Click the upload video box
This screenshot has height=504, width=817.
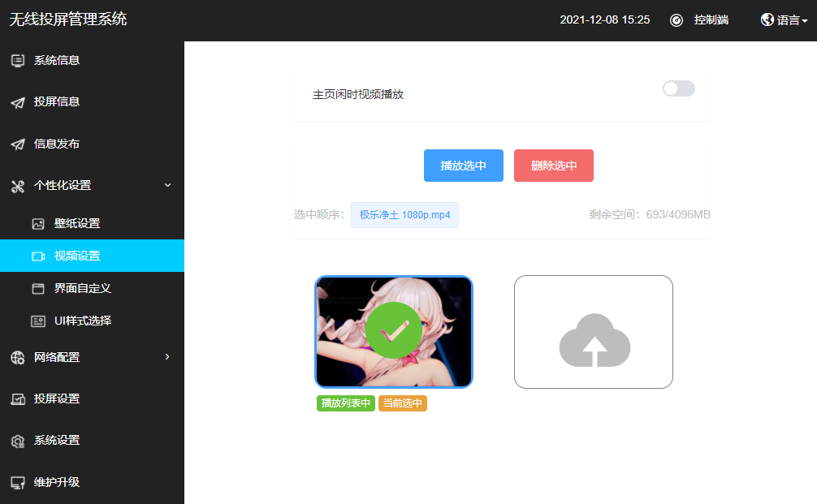pos(594,332)
